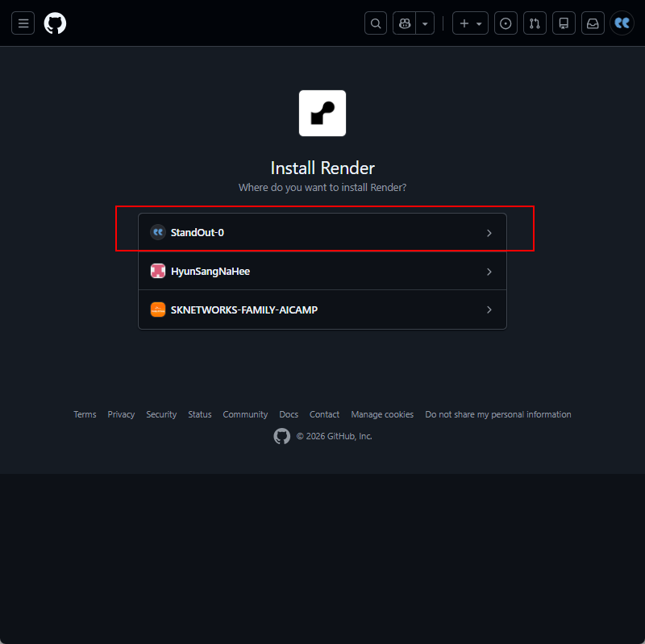Open the Status footer link
Viewport: 645px width, 644px height.
[x=199, y=414]
